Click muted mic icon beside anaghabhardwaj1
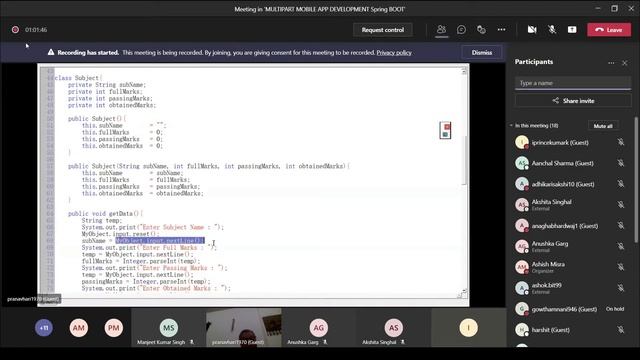The image size is (640, 360). point(620,225)
